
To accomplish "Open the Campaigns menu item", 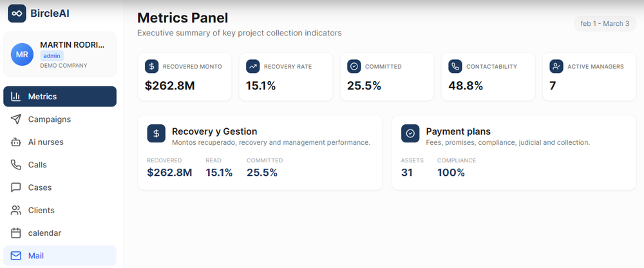I will tap(50, 119).
